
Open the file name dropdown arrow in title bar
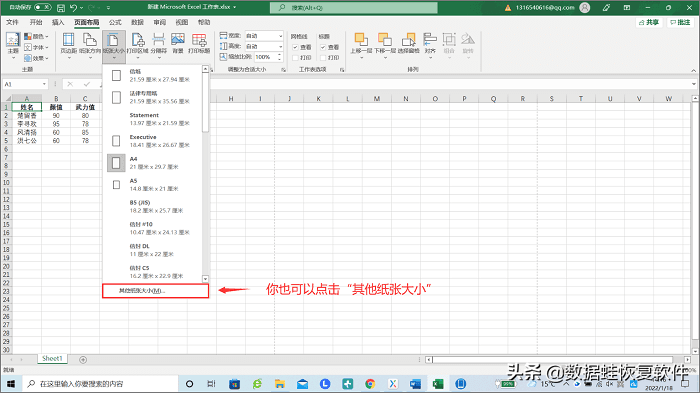click(234, 8)
